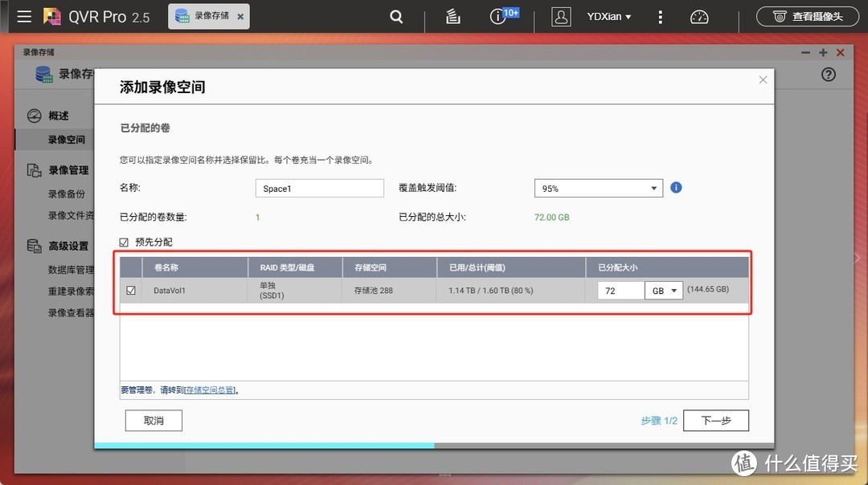Uncheck the DataVol1 row checkbox
This screenshot has width=868, height=485.
[x=130, y=290]
